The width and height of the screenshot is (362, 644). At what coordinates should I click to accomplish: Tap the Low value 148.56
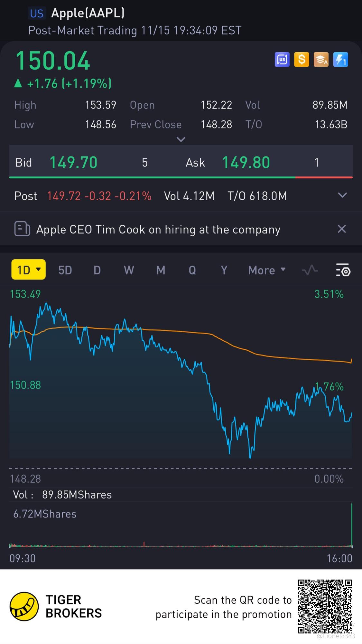click(100, 125)
